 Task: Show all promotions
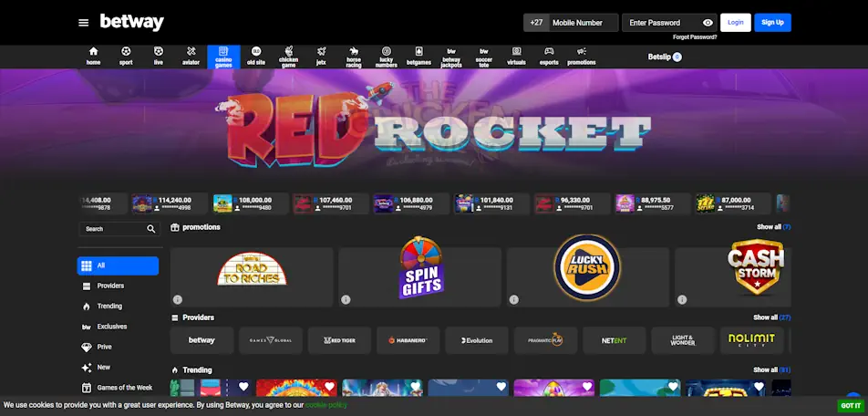tap(773, 227)
